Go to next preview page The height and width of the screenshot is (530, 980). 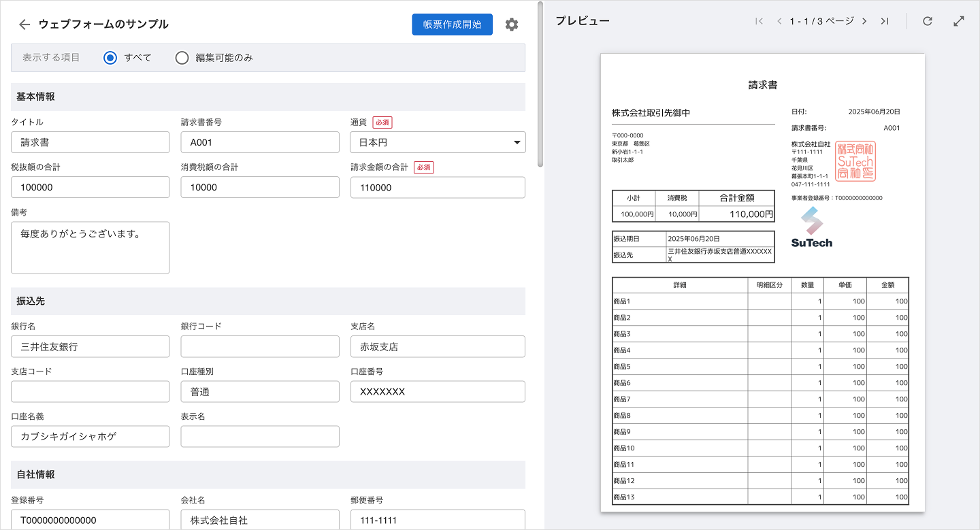pyautogui.click(x=864, y=21)
